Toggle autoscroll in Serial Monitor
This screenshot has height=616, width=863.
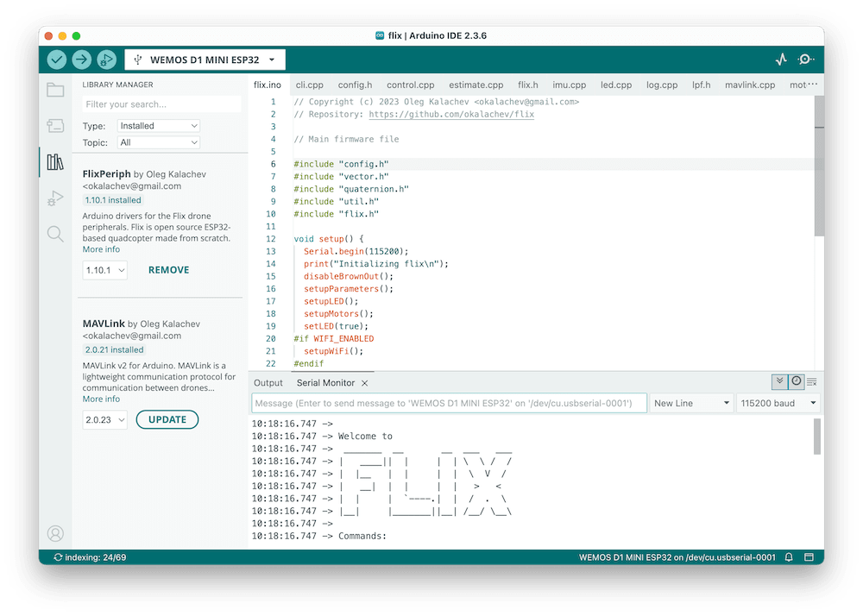click(x=779, y=381)
